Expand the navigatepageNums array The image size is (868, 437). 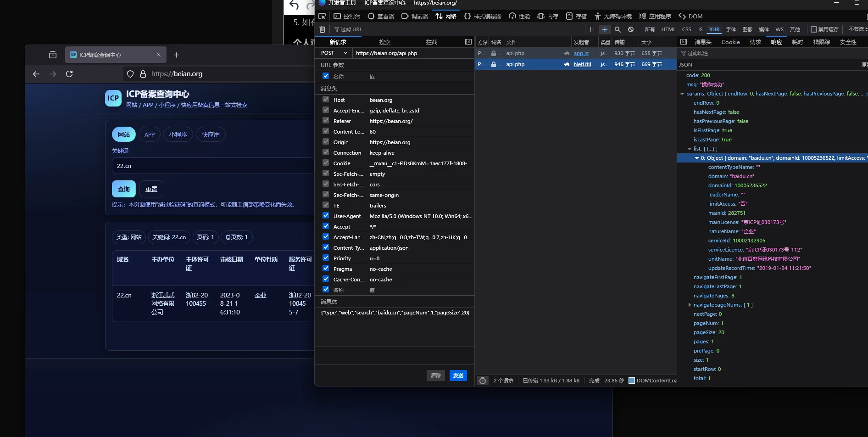point(690,305)
